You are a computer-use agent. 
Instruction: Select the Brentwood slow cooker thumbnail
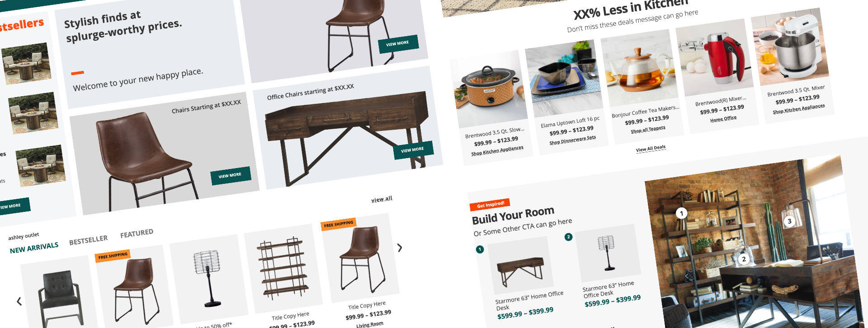(x=490, y=90)
